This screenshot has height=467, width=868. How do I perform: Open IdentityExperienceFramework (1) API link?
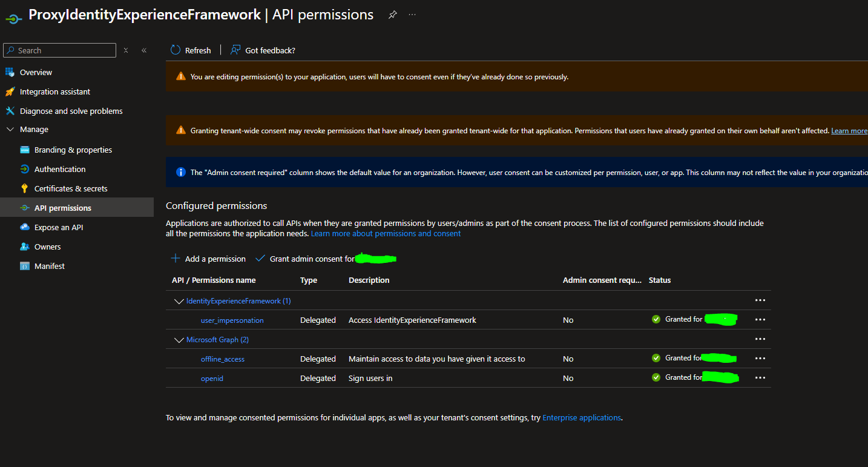coord(238,301)
